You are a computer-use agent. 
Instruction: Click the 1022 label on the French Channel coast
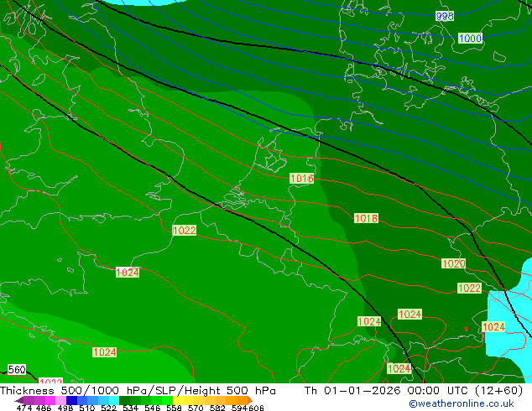click(x=185, y=231)
